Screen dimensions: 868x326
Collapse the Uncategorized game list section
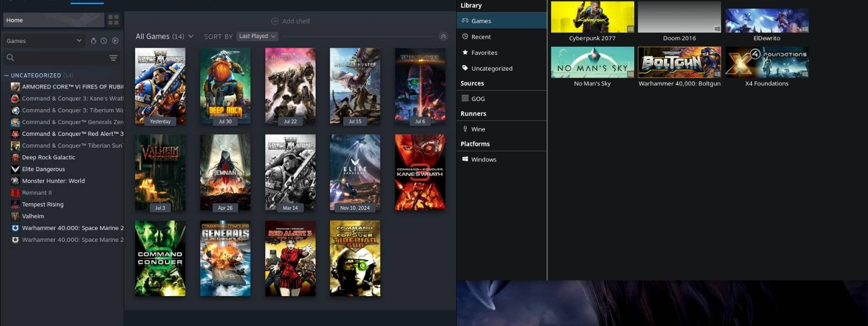click(x=7, y=76)
